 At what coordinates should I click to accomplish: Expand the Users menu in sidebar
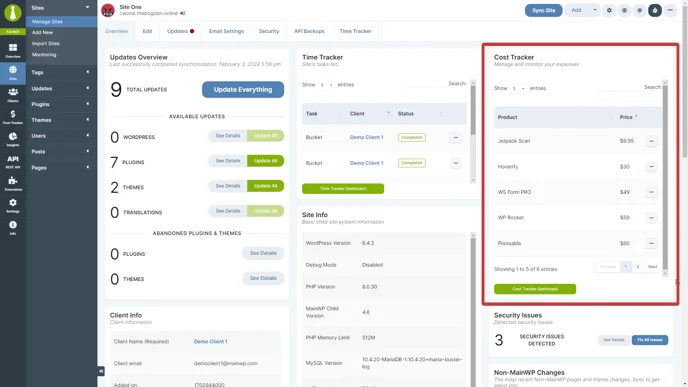pyautogui.click(x=61, y=136)
